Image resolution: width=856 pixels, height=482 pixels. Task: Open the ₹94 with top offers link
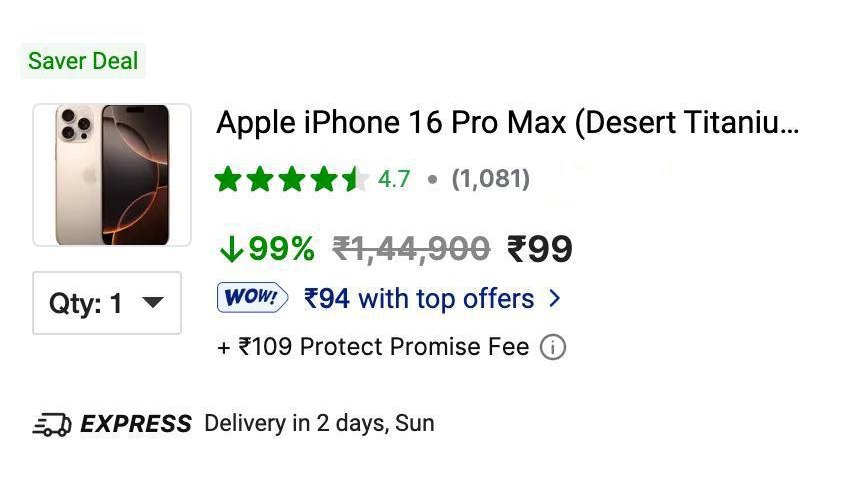click(x=419, y=299)
